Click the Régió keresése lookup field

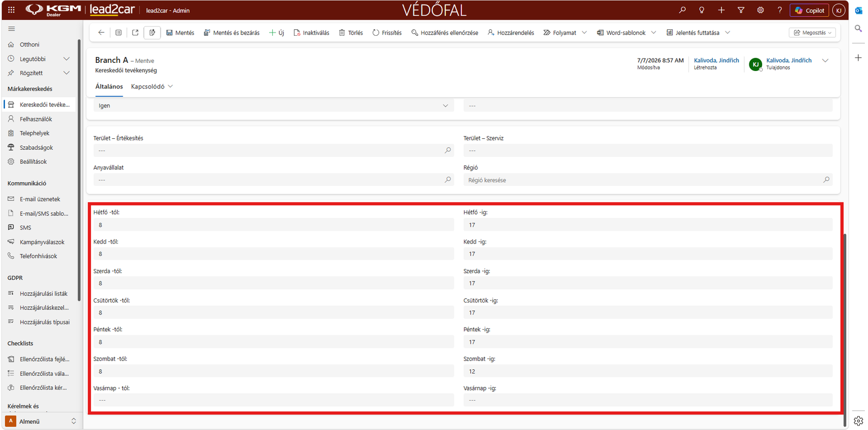(648, 180)
